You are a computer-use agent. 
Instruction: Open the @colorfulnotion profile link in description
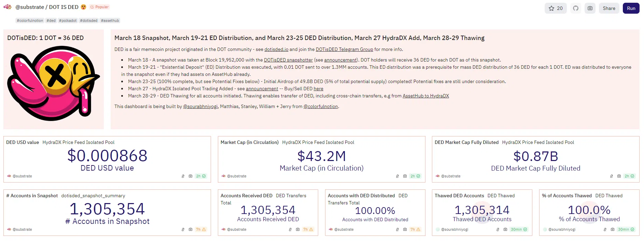click(321, 107)
